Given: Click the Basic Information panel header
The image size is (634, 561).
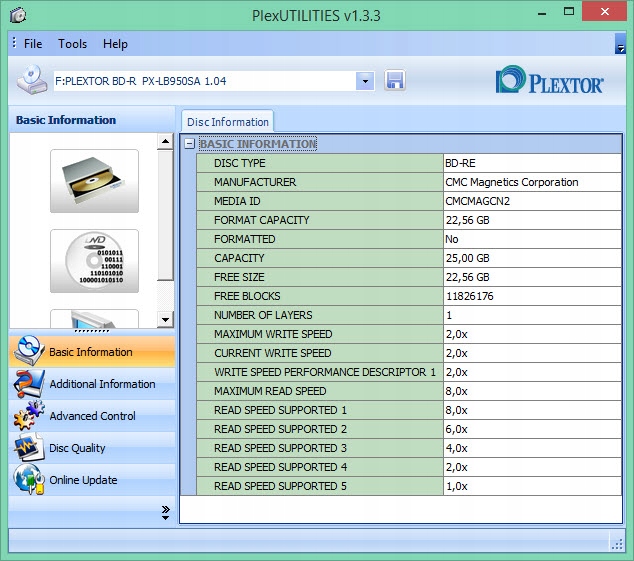Looking at the screenshot, I should pyautogui.click(x=92, y=120).
